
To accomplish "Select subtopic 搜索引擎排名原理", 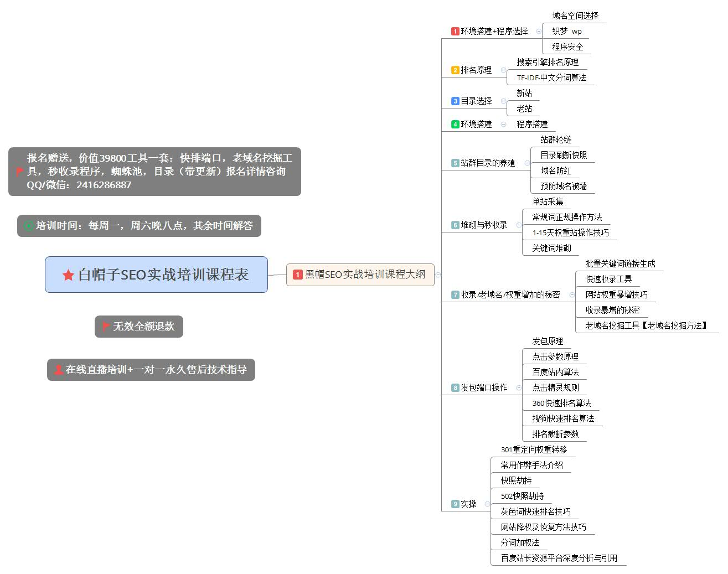I will 548,63.
